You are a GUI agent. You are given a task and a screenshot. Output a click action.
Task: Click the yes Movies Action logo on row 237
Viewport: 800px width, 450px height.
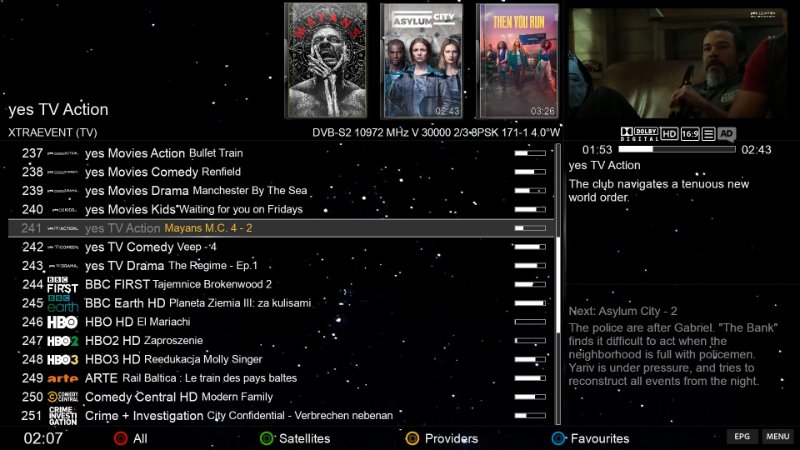pos(62,153)
